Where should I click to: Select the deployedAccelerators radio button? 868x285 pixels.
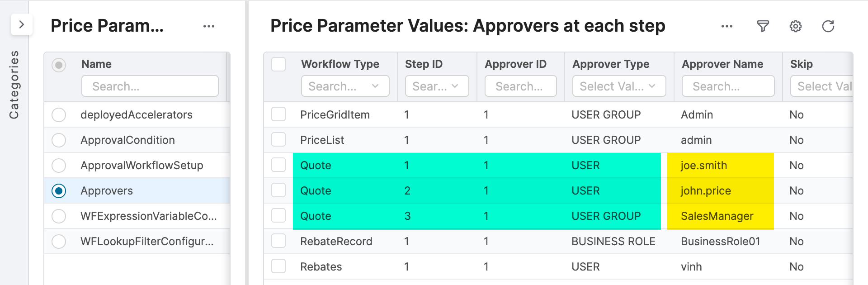pyautogui.click(x=59, y=114)
